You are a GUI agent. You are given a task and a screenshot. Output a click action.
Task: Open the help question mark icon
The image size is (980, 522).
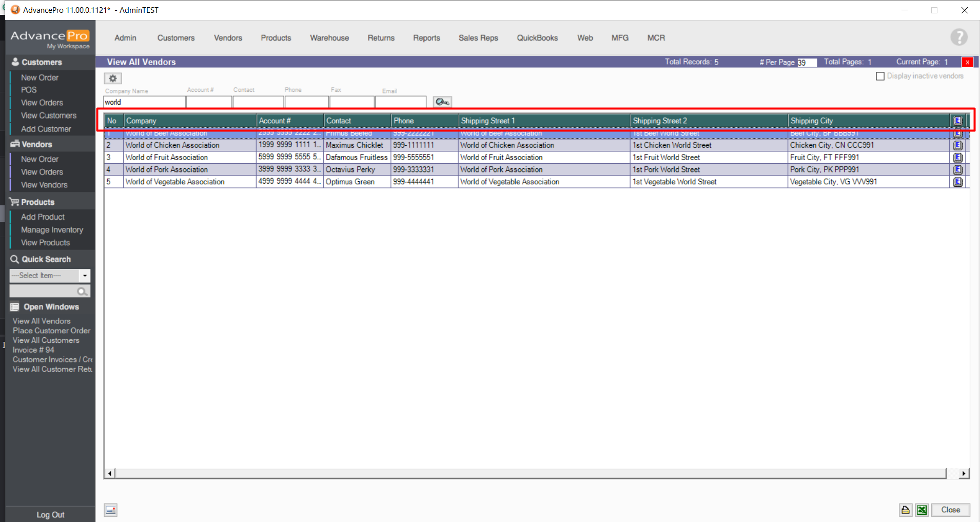tap(958, 37)
